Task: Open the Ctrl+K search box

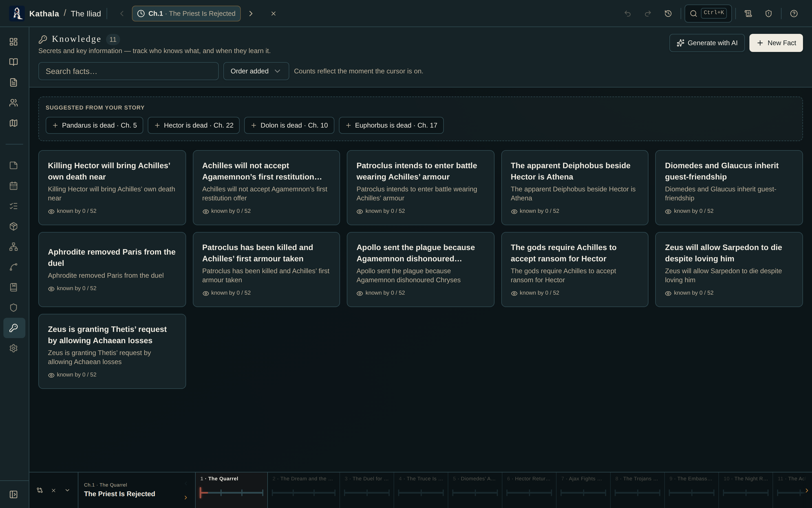Action: pos(708,14)
